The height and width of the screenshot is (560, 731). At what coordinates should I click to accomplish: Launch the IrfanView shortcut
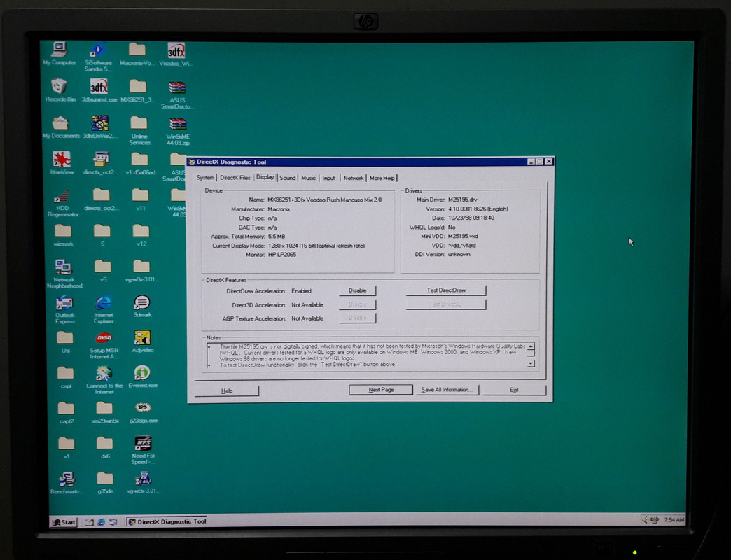coord(62,163)
